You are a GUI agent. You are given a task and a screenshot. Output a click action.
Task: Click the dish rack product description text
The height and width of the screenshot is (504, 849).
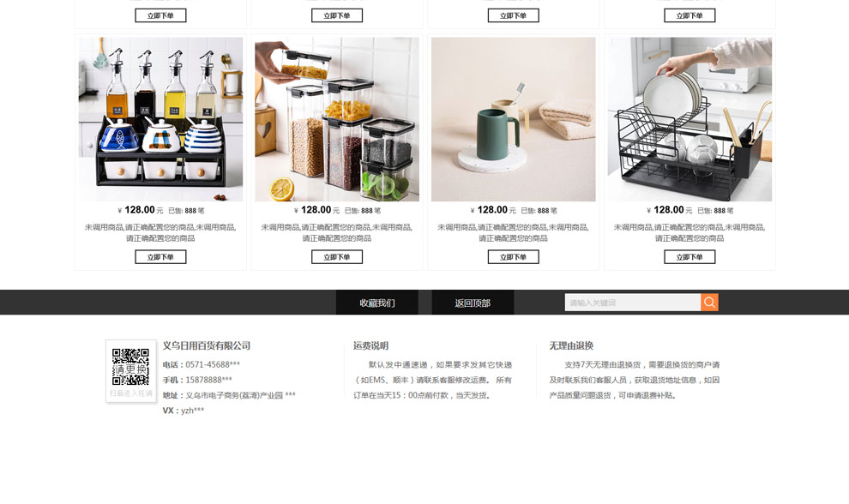click(689, 233)
